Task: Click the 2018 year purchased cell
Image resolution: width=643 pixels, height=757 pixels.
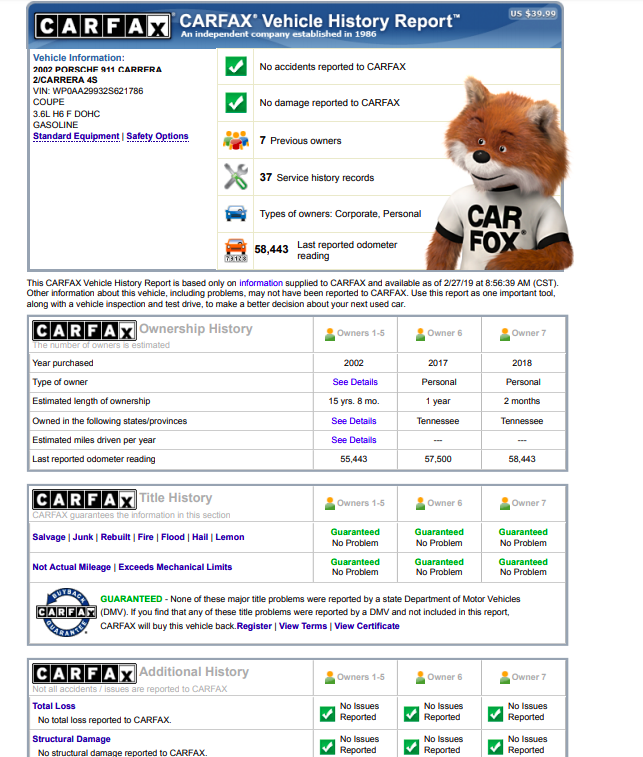Action: 522,363
